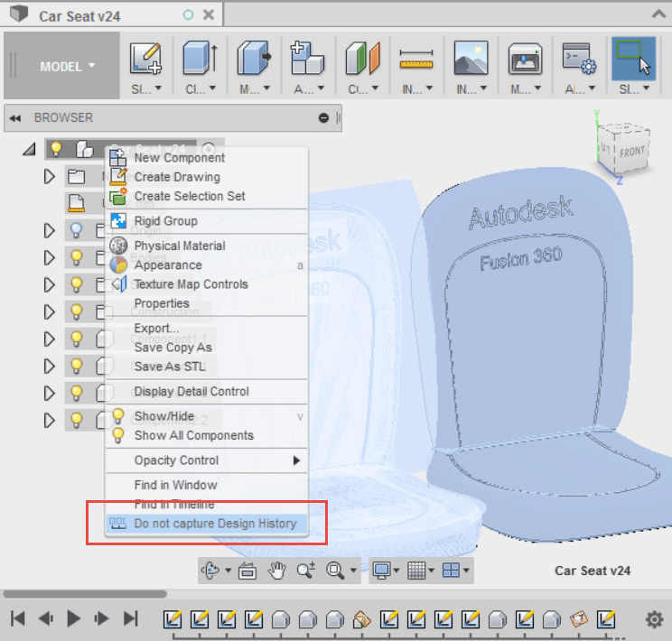Viewport: 672px width, 641px height.
Task: Toggle the Construction row light bulb
Action: (x=76, y=312)
